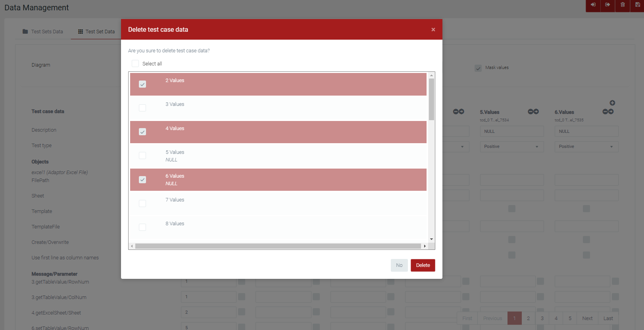Click the plus icon above 6.Values column
Viewport: 644px width, 330px height.
pyautogui.click(x=612, y=103)
